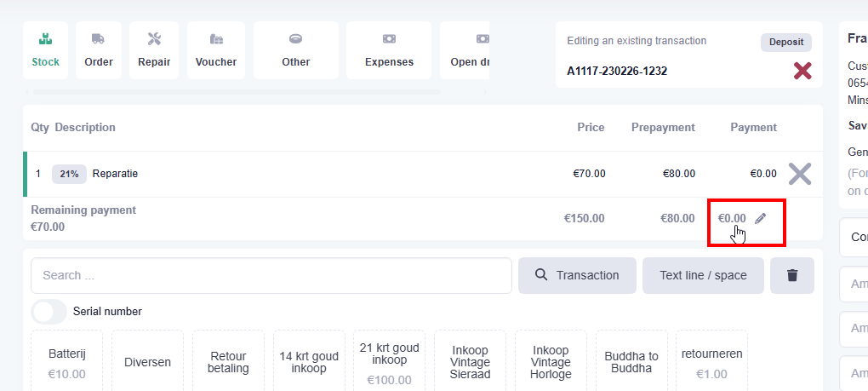Image resolution: width=868 pixels, height=391 pixels.
Task: Select the Diversen quick product tile
Action: pyautogui.click(x=147, y=362)
